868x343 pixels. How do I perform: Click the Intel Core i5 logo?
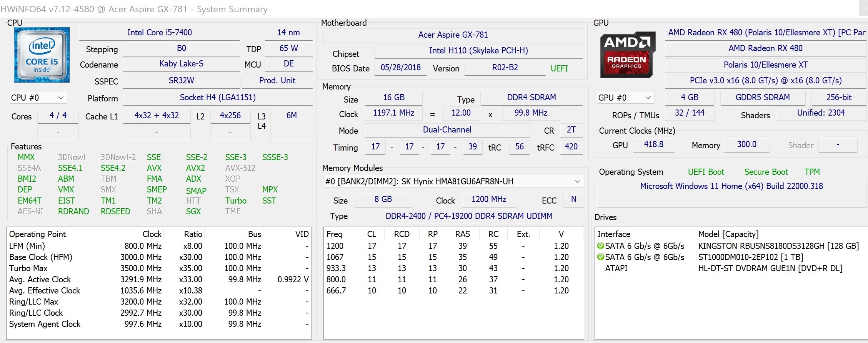click(42, 55)
